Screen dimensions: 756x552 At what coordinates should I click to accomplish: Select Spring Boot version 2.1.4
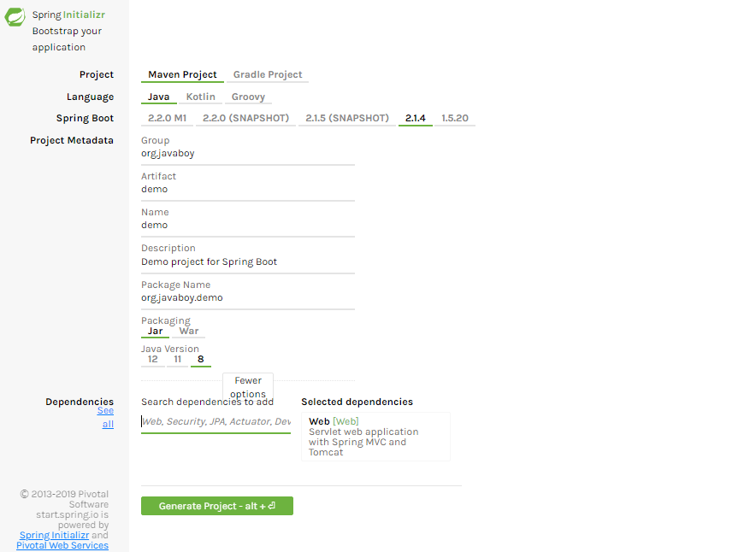click(415, 118)
